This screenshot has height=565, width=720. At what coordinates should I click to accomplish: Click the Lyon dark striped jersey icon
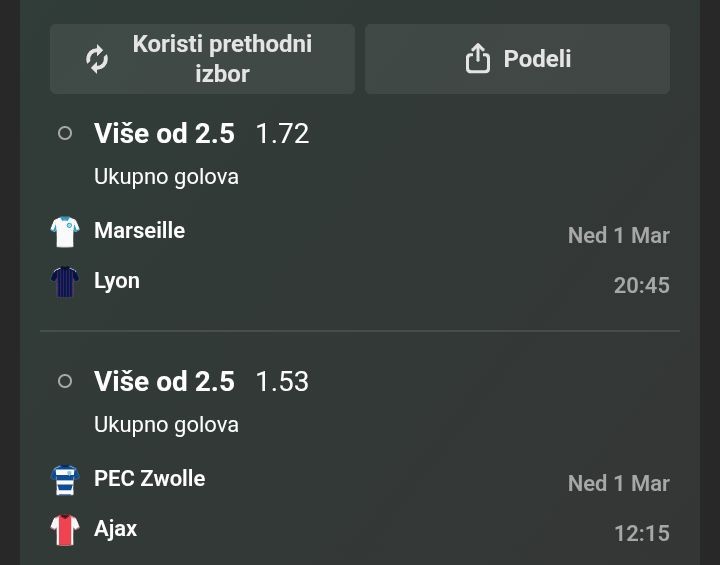point(65,281)
